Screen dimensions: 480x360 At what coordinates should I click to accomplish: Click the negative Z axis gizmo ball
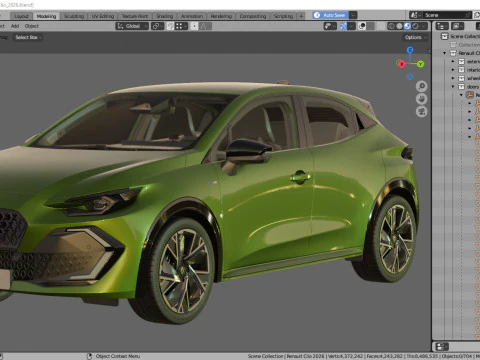tap(410, 77)
